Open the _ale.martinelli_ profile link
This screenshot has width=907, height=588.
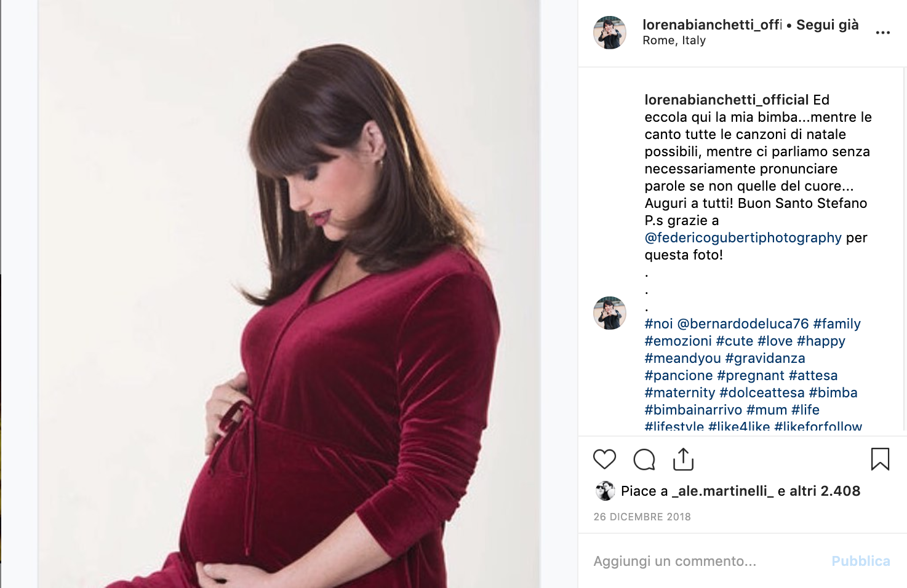722,491
